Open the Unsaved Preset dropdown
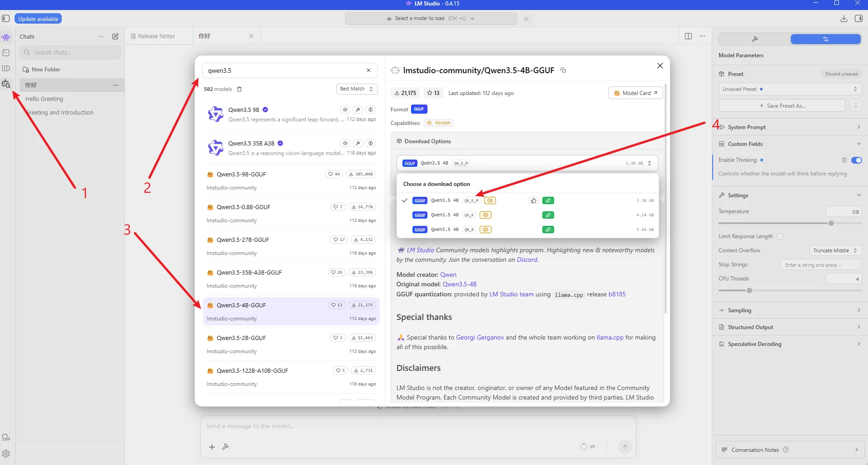The width and height of the screenshot is (868, 465). [790, 89]
